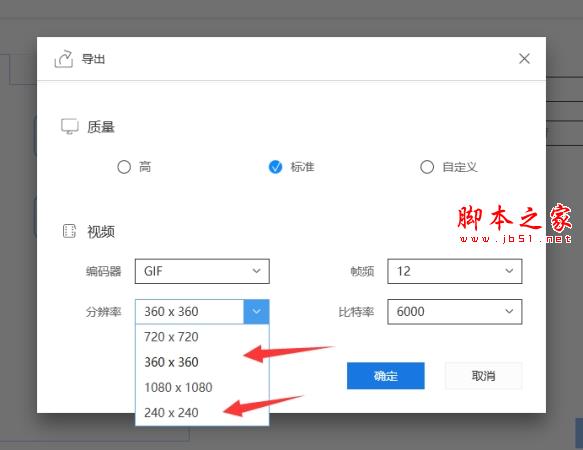
Task: Collapse the 分辨率 dropdown via blue arrow
Action: 257,312
